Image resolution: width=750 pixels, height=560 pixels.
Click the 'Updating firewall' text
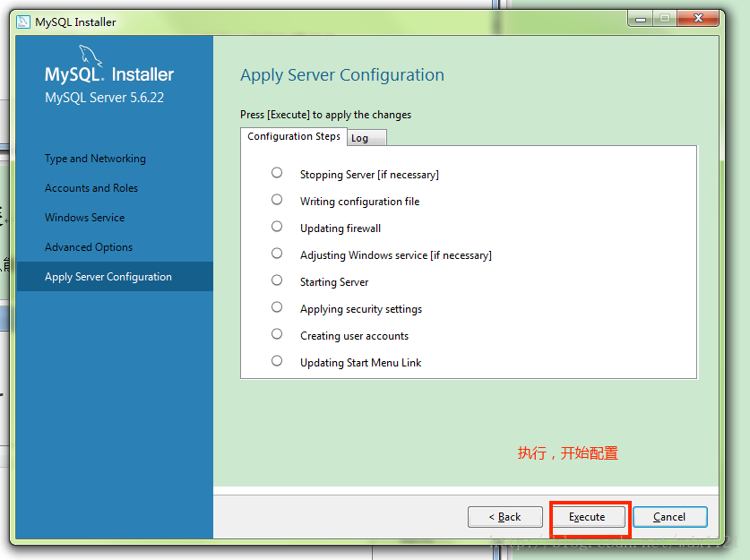click(x=341, y=228)
